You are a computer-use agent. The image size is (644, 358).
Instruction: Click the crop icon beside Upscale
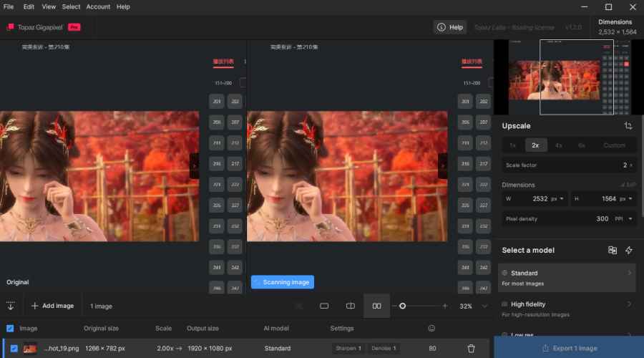pos(628,126)
